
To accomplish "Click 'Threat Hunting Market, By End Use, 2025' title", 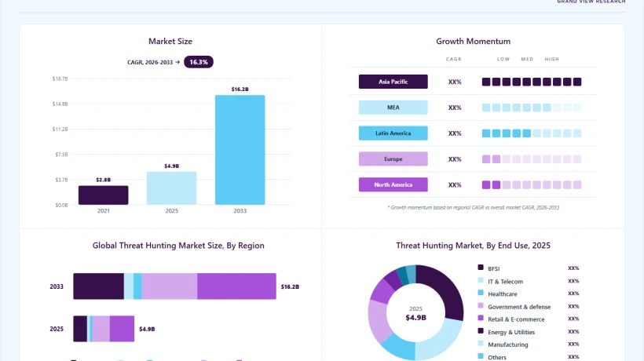I will click(473, 246).
